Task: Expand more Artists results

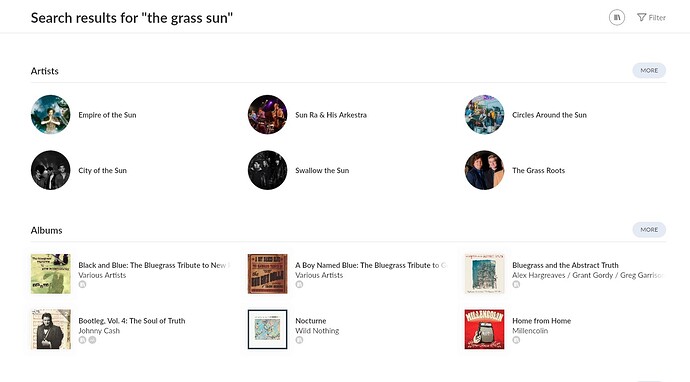Action: point(649,70)
